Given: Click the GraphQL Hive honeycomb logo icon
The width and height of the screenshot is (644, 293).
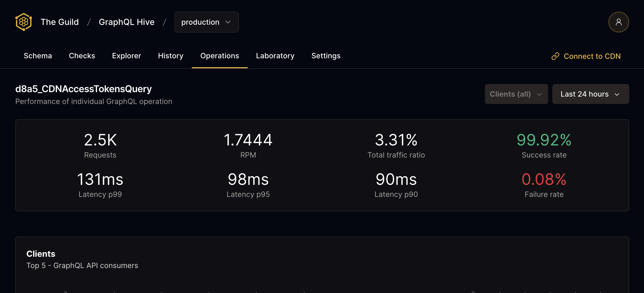Looking at the screenshot, I should click(x=23, y=22).
